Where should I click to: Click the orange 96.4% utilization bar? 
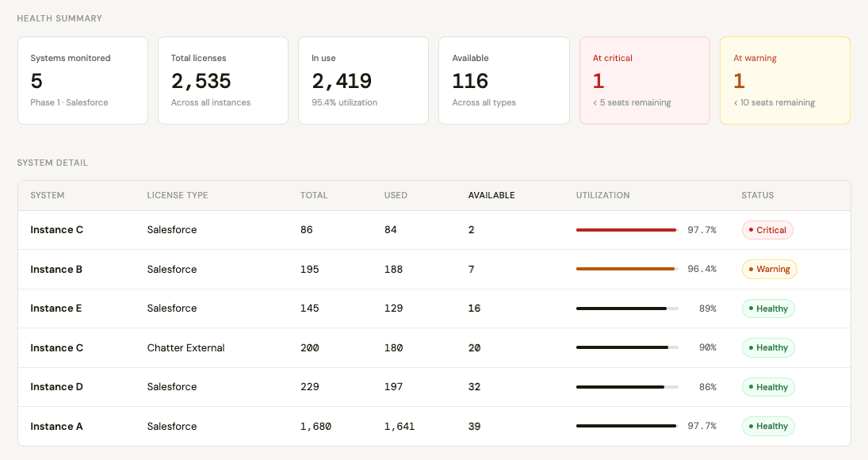[x=627, y=269]
